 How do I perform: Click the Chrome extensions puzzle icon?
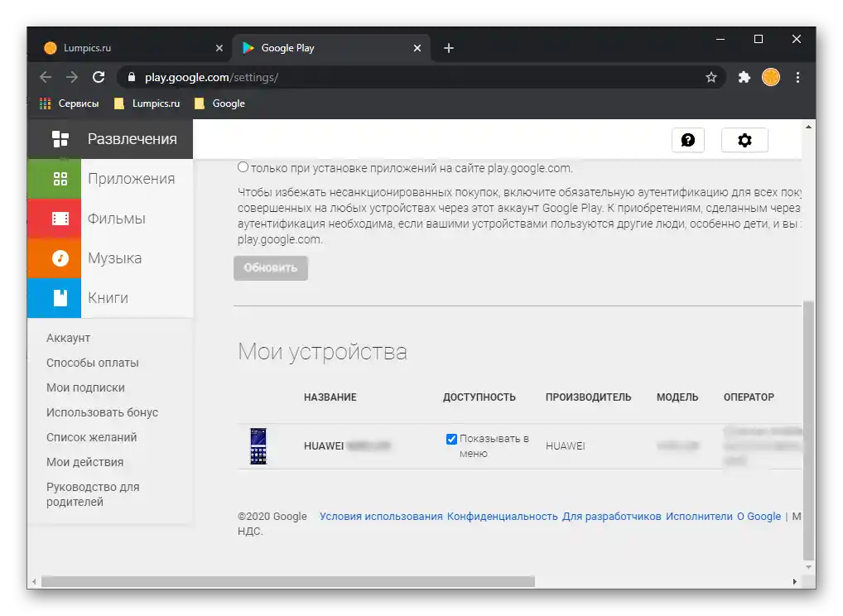click(x=744, y=77)
